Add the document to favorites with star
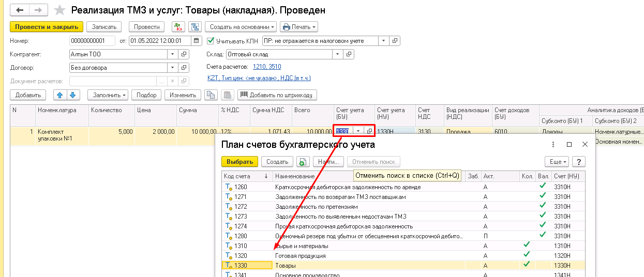The width and height of the screenshot is (644, 277). [x=60, y=10]
